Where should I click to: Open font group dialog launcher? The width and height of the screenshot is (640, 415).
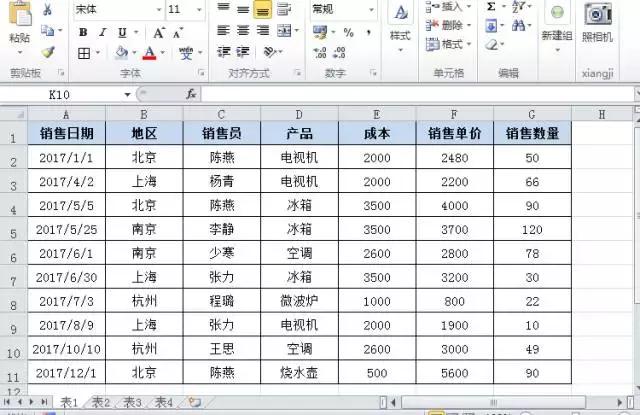point(201,73)
